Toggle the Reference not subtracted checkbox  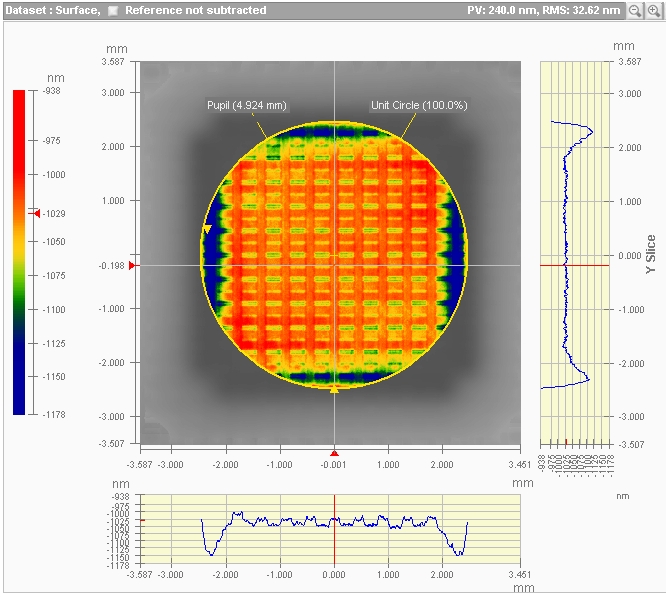[x=113, y=11]
